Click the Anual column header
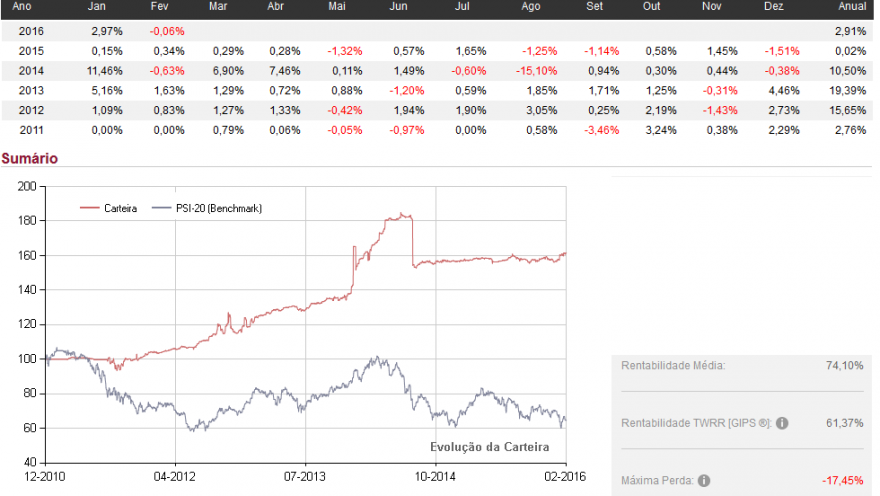Image resolution: width=880 pixels, height=496 pixels. point(852,6)
